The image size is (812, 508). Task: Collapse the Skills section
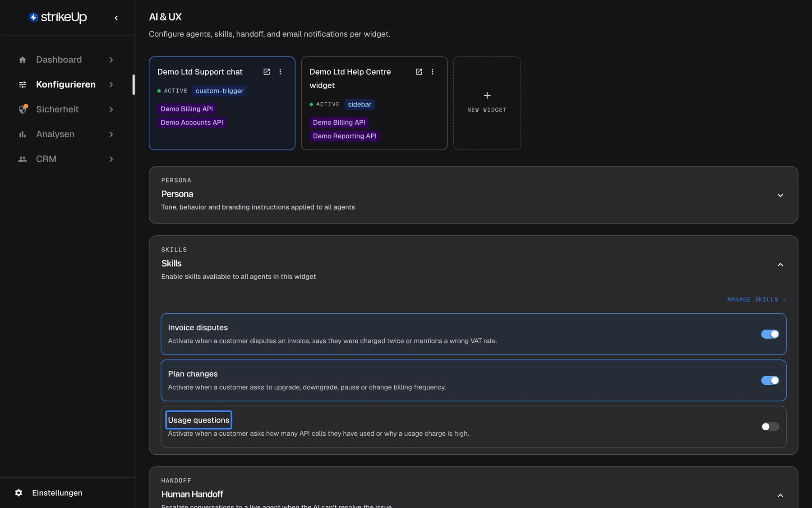tap(780, 265)
